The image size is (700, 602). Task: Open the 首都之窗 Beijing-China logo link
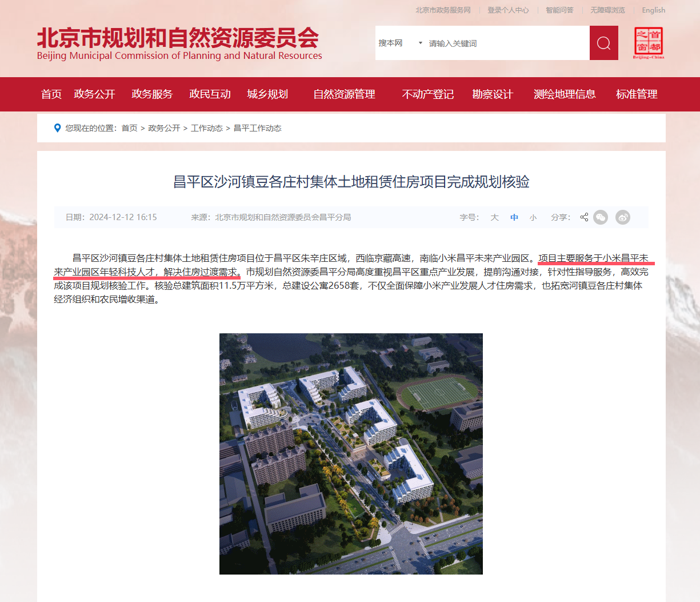coord(649,43)
